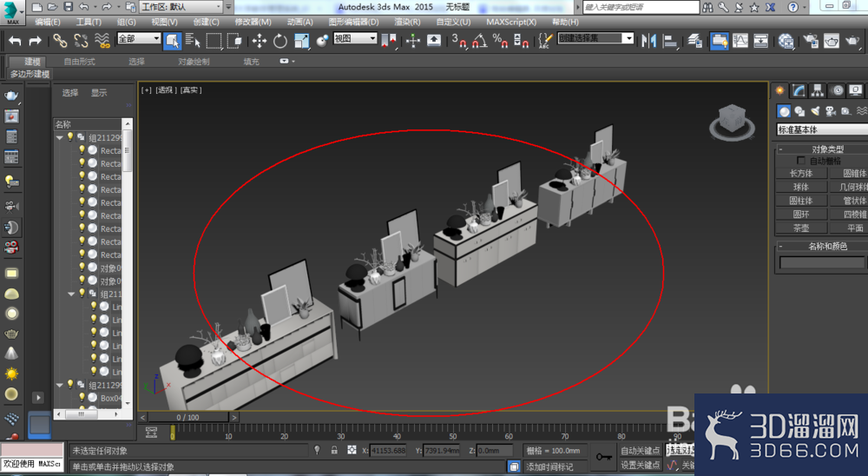Hide Box04 using its light bulb icon
Image resolution: width=868 pixels, height=476 pixels.
pos(82,397)
